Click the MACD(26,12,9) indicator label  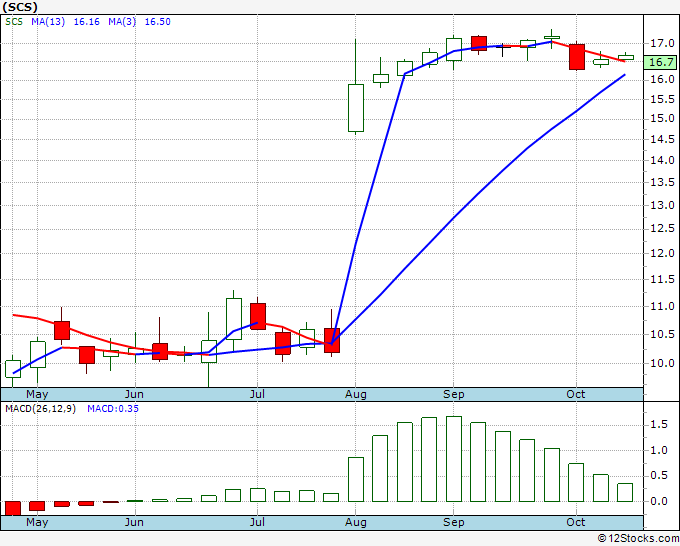click(40, 409)
